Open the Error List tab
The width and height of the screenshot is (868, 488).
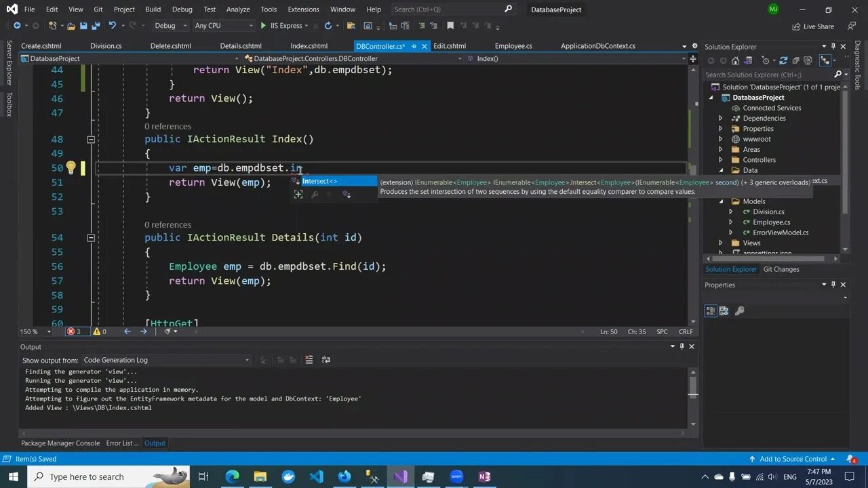(x=122, y=443)
